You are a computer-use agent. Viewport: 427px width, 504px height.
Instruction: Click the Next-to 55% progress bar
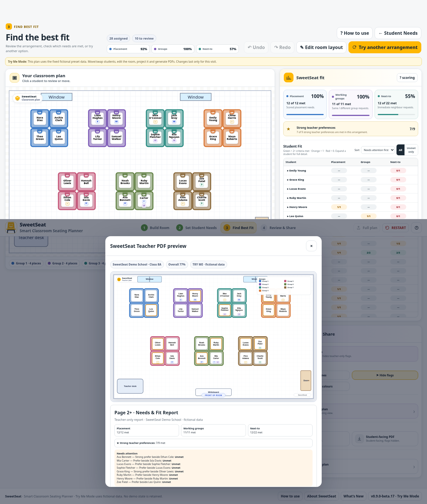coord(396,115)
